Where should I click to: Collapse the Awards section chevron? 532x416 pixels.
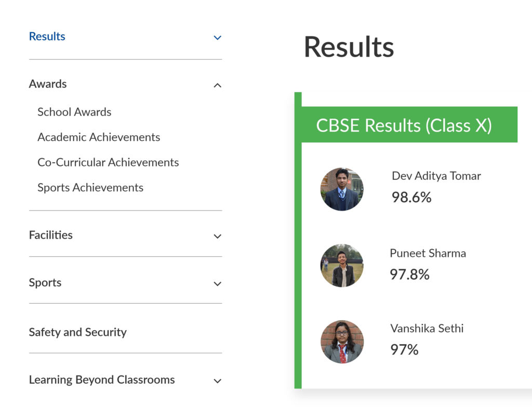click(x=218, y=85)
